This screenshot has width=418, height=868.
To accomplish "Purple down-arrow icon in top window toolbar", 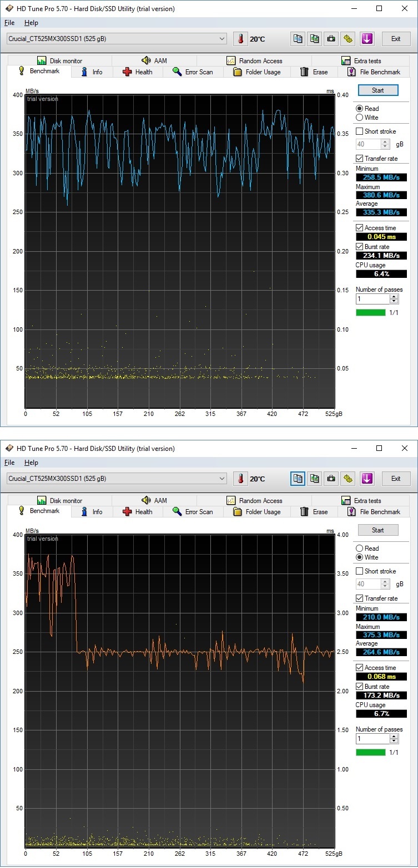I will point(367,39).
